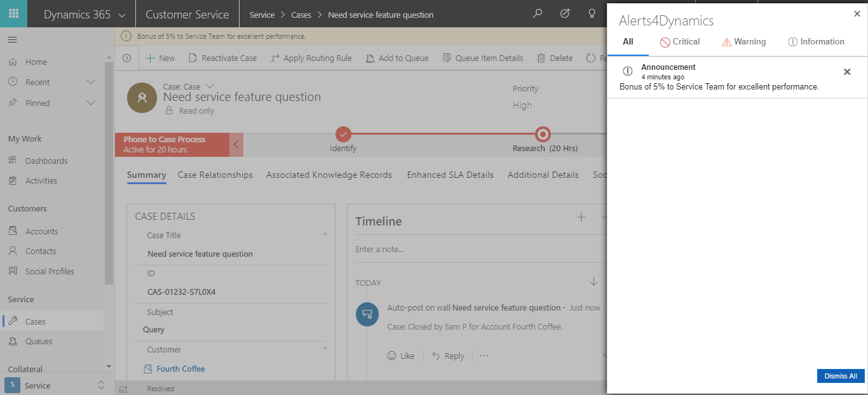Image resolution: width=868 pixels, height=395 pixels.
Task: Click the auto-post activity icon
Action: (367, 314)
